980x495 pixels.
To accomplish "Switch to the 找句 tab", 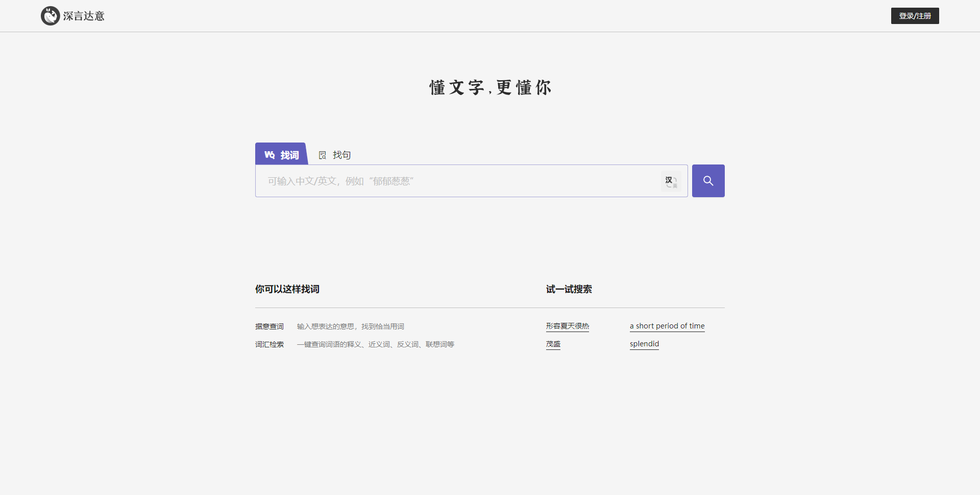I will 341,155.
